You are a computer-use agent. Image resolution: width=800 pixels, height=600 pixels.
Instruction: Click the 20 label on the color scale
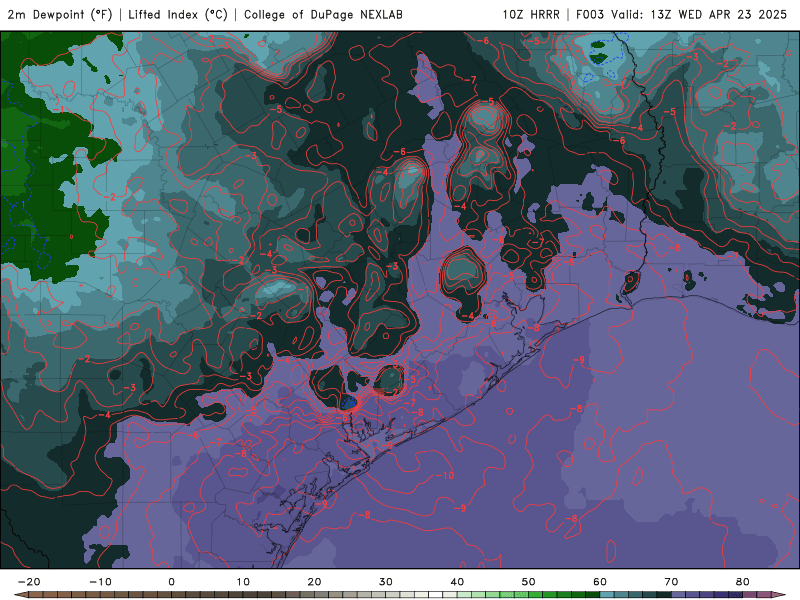tap(314, 582)
